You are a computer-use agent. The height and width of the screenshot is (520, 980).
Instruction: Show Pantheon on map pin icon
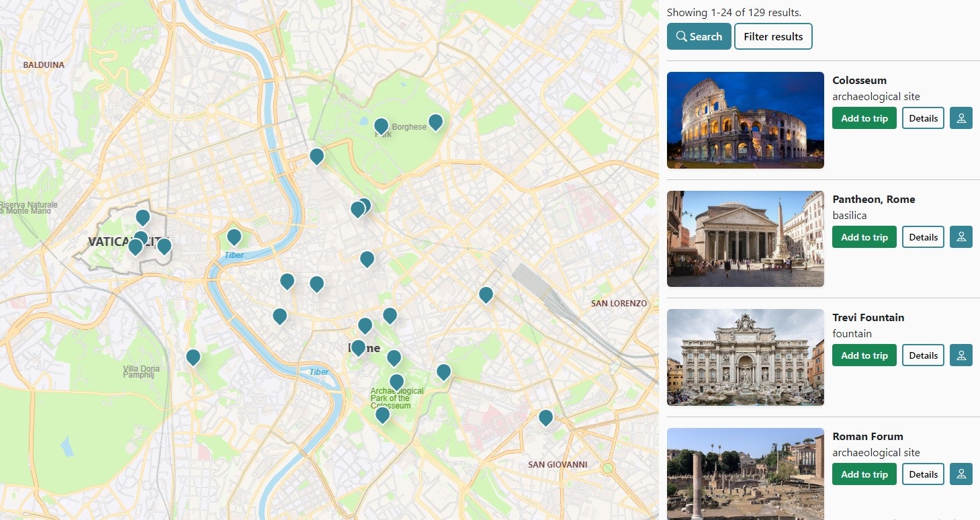[961, 237]
